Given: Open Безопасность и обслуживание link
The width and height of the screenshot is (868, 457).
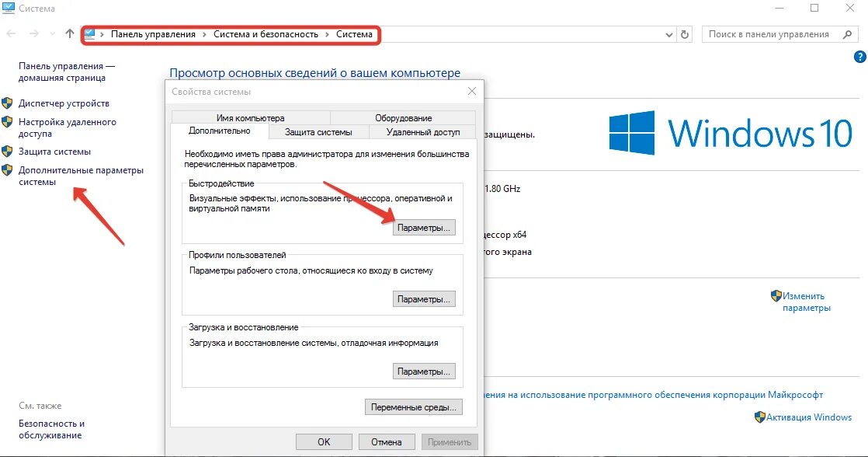Looking at the screenshot, I should tap(51, 429).
